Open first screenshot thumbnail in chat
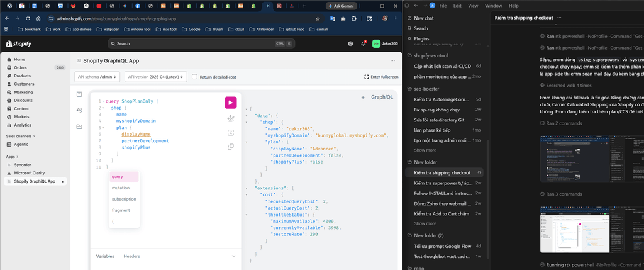This screenshot has width=644, height=270. coord(591,159)
